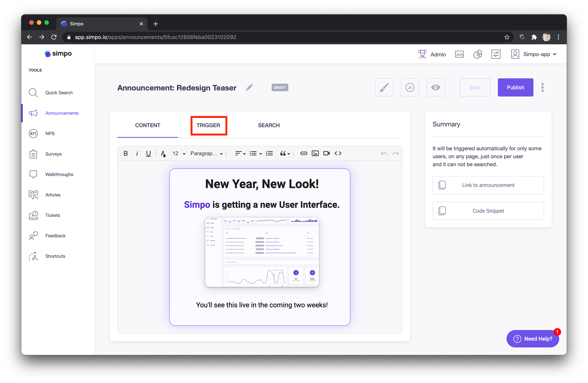Image resolution: width=588 pixels, height=383 pixels.
Task: Click the purple Simpo link text
Action: pos(197,205)
